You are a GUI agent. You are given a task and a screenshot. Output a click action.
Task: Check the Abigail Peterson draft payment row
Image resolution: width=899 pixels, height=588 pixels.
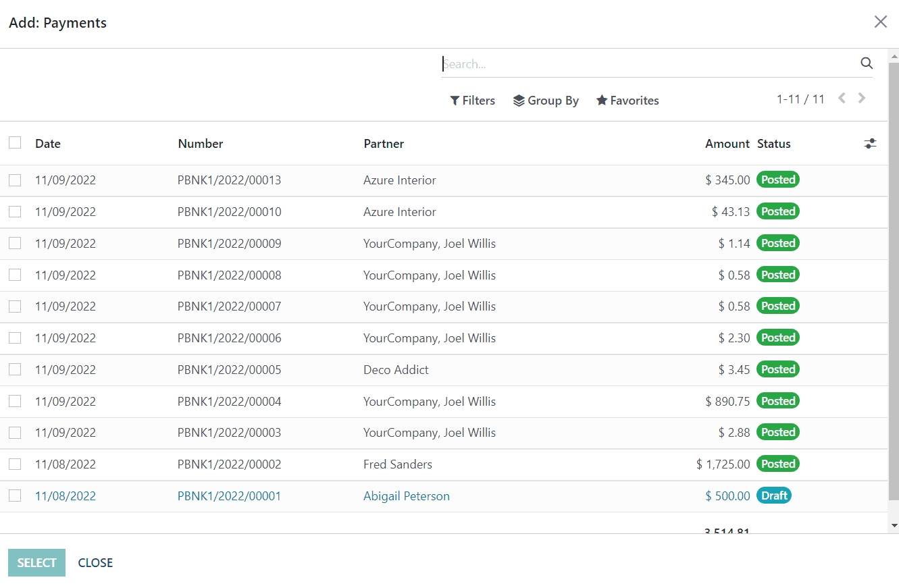click(15, 496)
